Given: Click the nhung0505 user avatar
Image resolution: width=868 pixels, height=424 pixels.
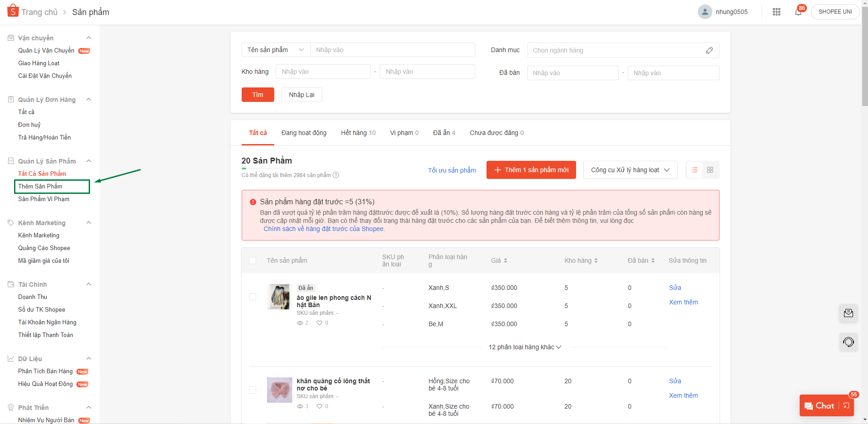Looking at the screenshot, I should (705, 11).
